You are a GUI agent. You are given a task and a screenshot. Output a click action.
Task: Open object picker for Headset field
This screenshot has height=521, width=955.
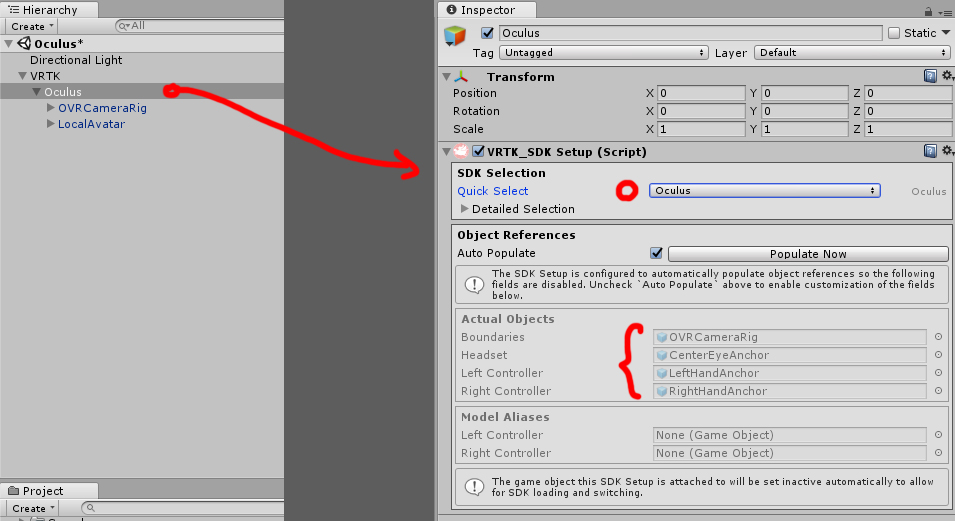pyautogui.click(x=939, y=355)
